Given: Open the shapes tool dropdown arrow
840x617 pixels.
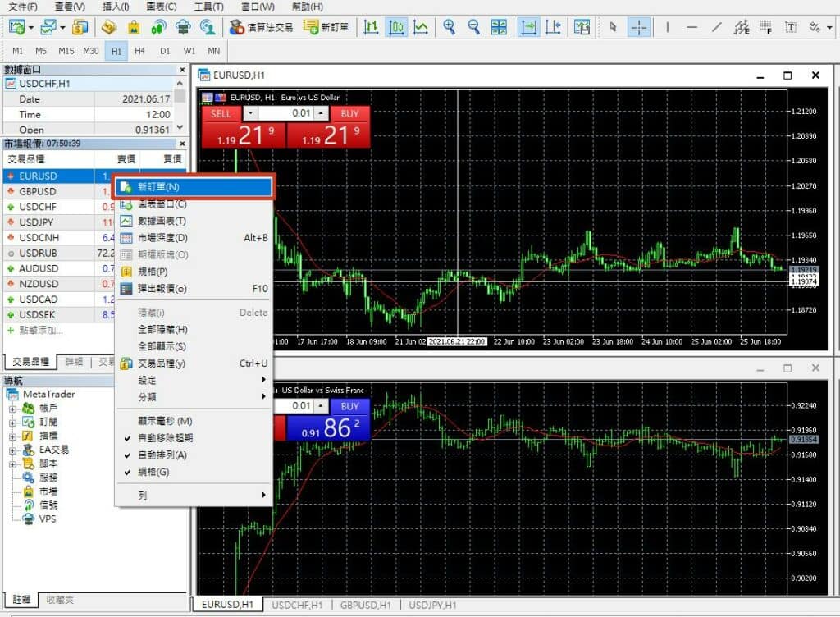Looking at the screenshot, I should pos(829,27).
